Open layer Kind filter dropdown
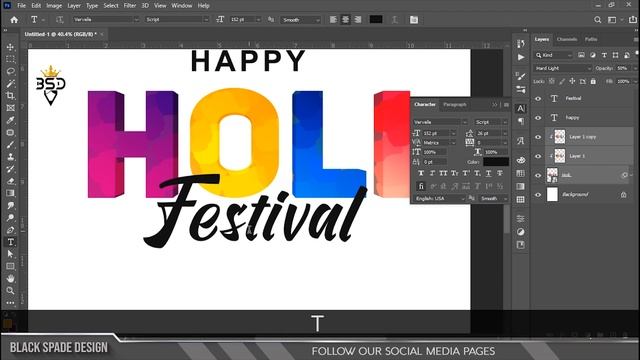Screen dimensions: 640x360 (553, 55)
